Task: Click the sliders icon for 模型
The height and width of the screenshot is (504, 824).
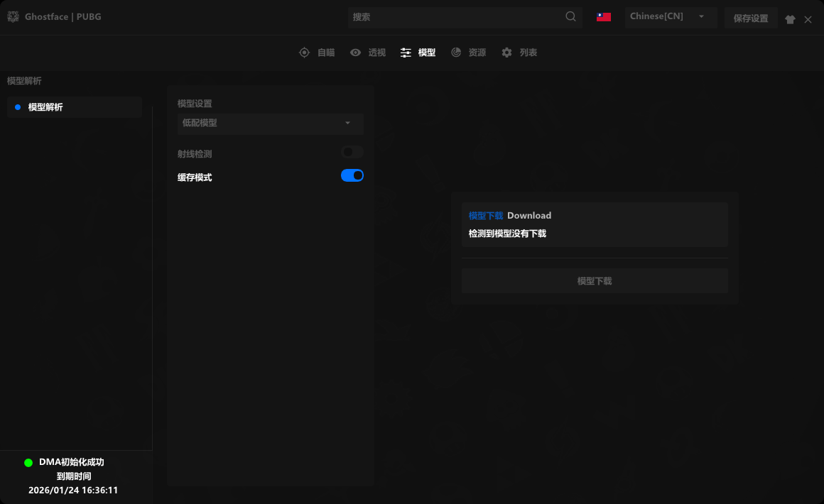Action: click(x=406, y=53)
